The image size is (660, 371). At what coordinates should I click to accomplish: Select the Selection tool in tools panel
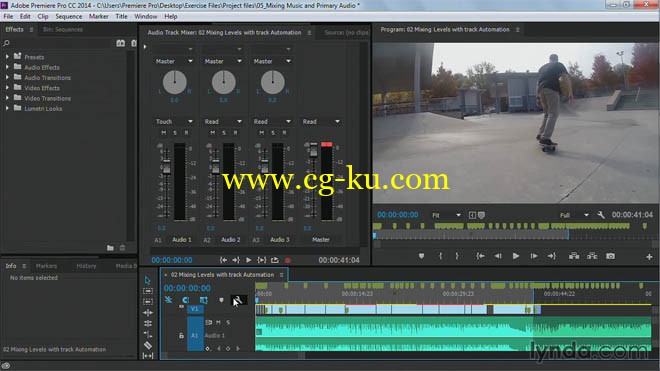(x=147, y=280)
